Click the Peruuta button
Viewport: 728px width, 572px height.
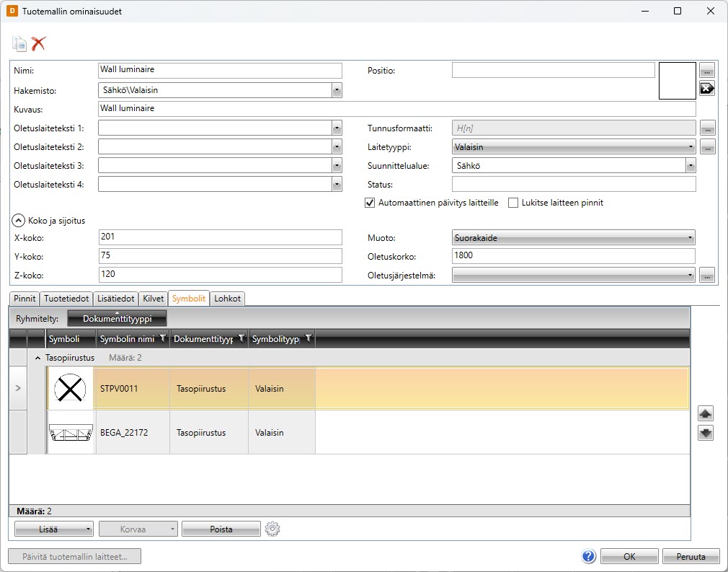click(x=691, y=556)
